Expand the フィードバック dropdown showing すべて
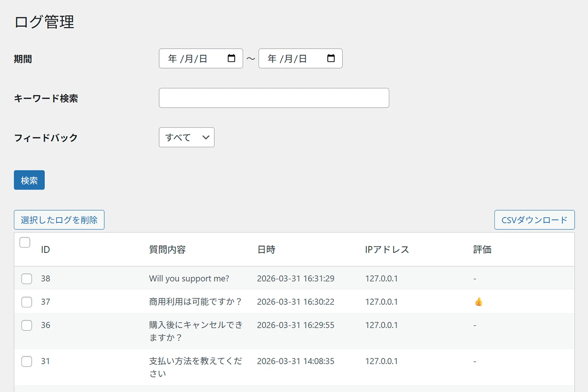 [x=186, y=137]
